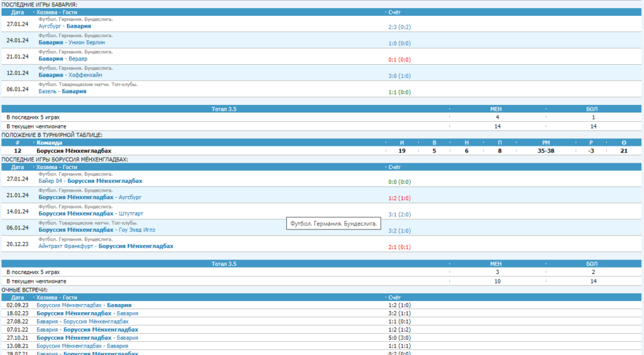Click ПОЛОЖЕНИЕ В ТУРНИРНОЙ ТАБЛИЦЕ heading
The height and width of the screenshot is (355, 644).
pos(52,135)
